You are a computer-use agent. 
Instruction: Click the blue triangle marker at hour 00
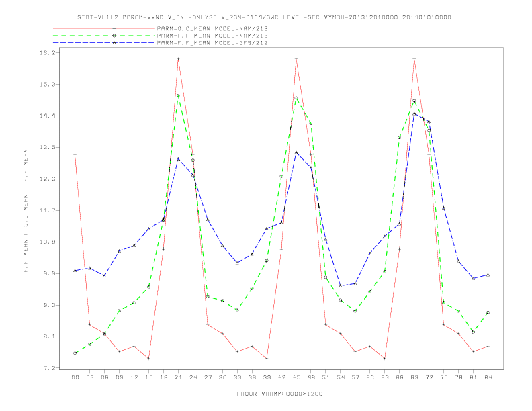(75, 270)
